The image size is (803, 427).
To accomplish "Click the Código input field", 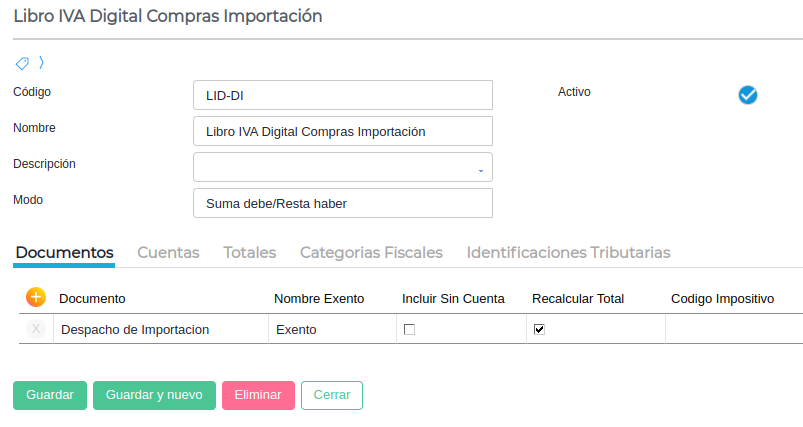I will (342, 96).
